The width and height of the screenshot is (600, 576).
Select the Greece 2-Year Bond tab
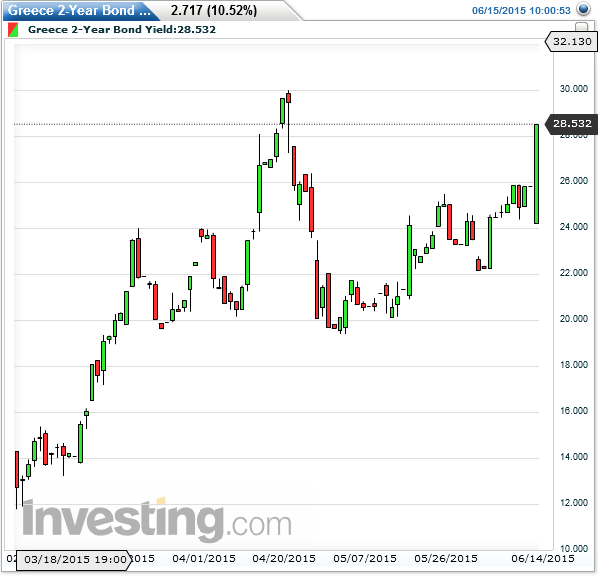point(80,11)
